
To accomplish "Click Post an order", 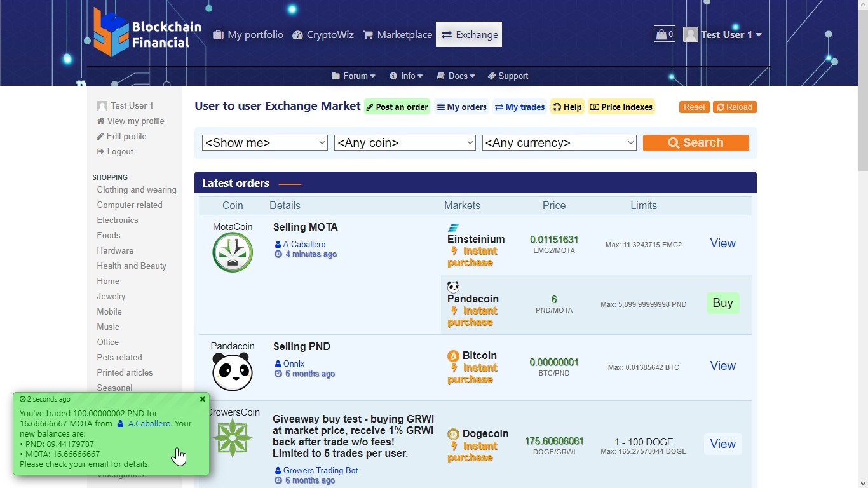I will tap(397, 107).
